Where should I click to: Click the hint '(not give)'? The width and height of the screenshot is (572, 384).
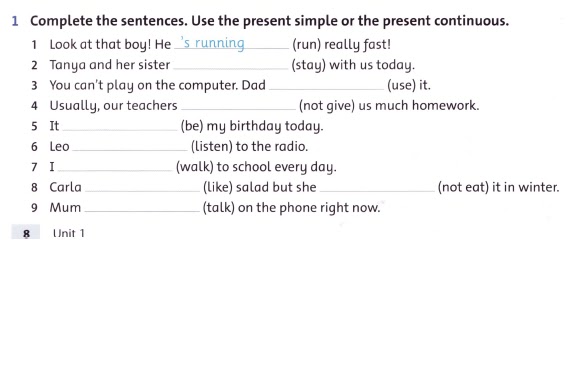pos(327,106)
